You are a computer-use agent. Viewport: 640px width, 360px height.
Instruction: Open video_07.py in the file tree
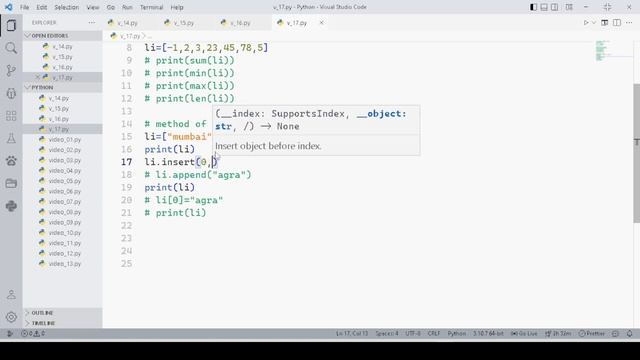(62, 202)
